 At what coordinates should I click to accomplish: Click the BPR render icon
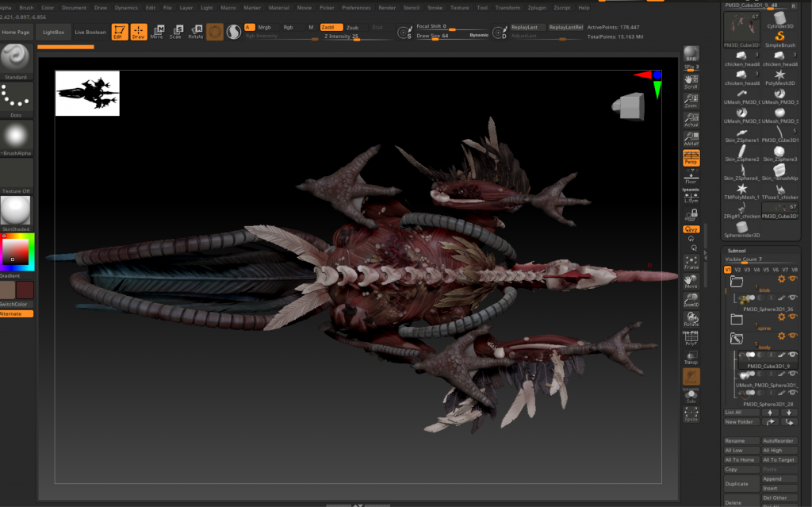(x=691, y=53)
